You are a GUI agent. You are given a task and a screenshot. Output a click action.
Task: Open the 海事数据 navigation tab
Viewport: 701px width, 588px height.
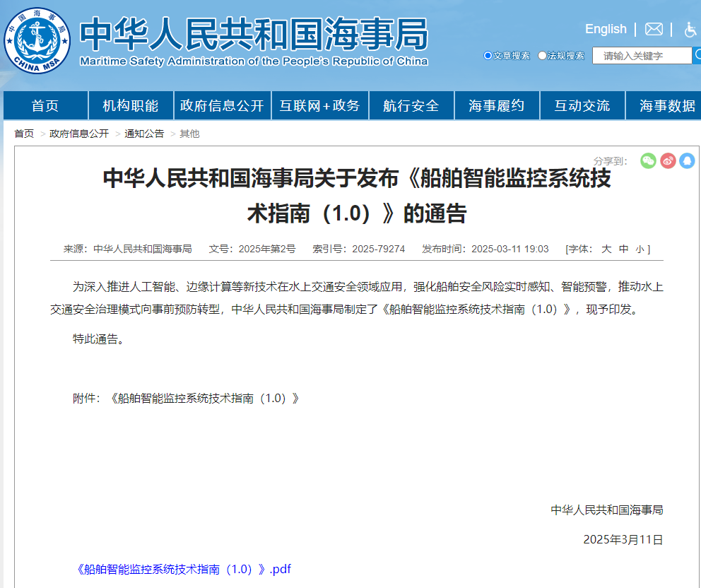point(664,105)
